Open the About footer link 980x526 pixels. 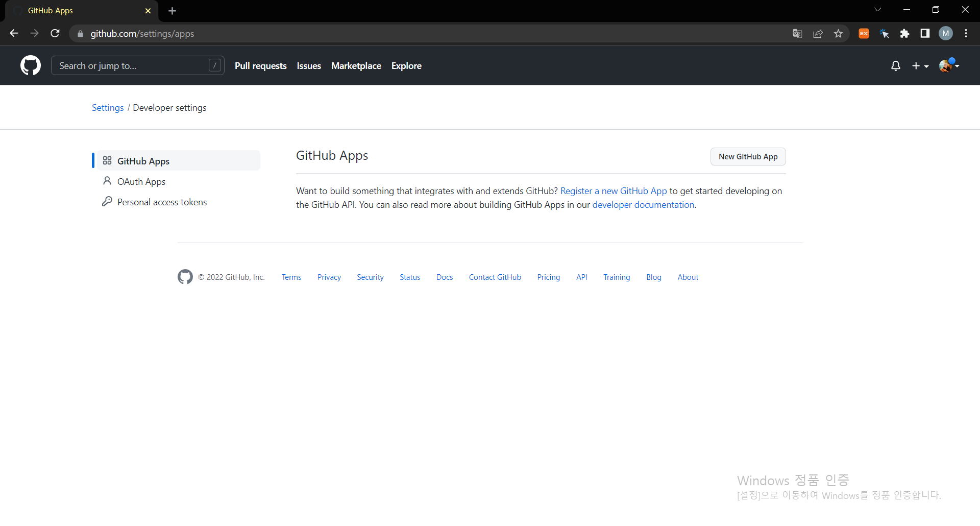[x=688, y=277]
